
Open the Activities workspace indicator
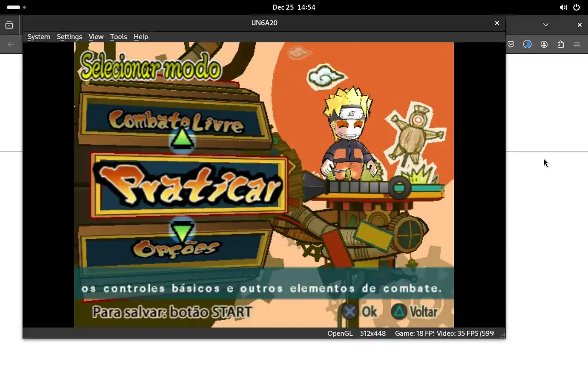coord(16,7)
